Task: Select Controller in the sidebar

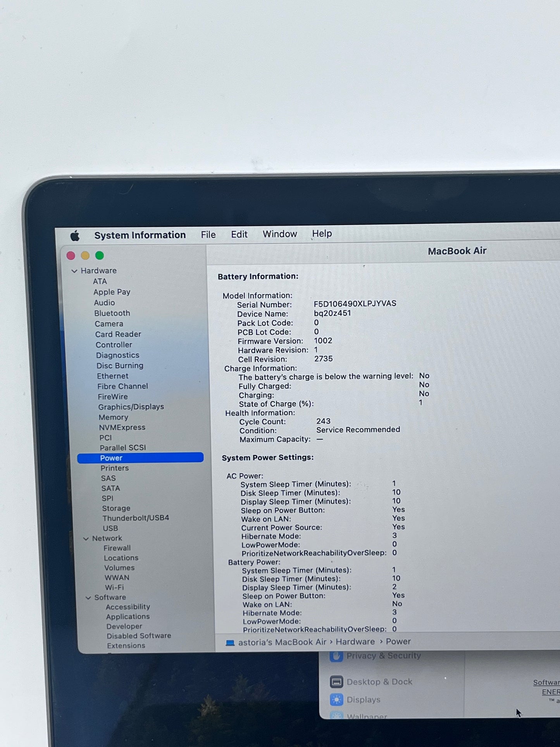Action: (x=114, y=345)
